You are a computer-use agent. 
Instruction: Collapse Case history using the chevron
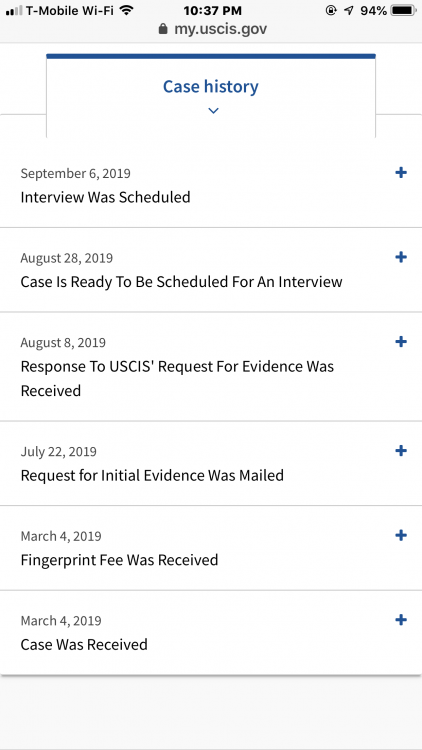click(213, 110)
